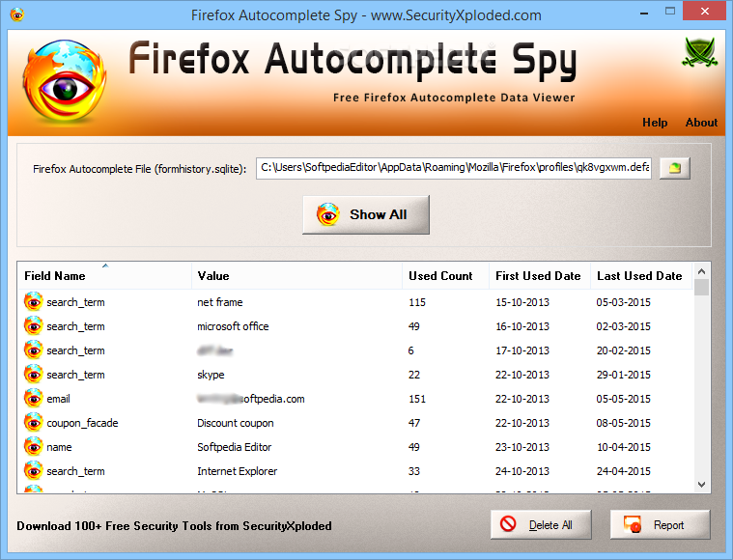Click the first used date '17-10-2013'
The height and width of the screenshot is (560, 733).
pos(522,350)
